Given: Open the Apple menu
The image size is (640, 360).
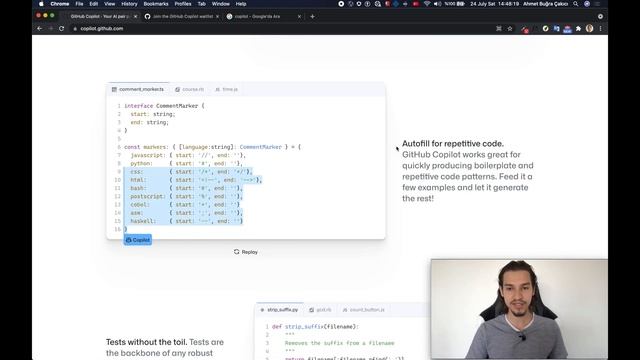Looking at the screenshot, I should [x=41, y=4].
